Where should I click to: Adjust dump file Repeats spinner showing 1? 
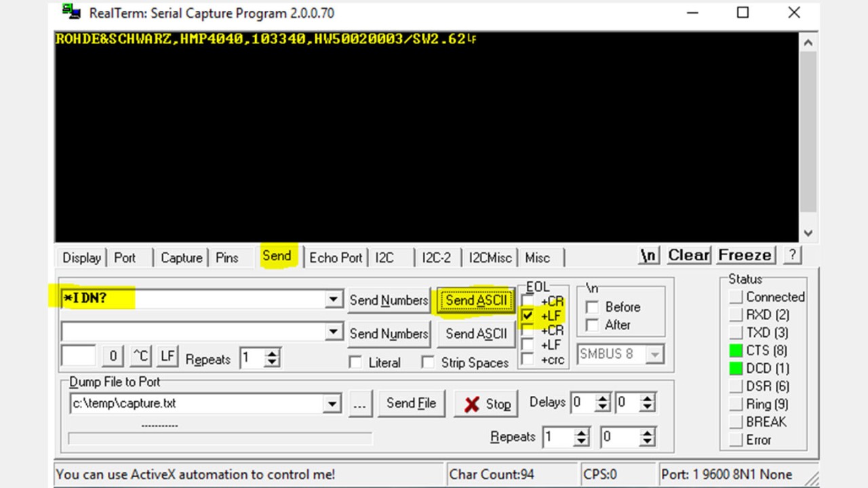(x=581, y=437)
